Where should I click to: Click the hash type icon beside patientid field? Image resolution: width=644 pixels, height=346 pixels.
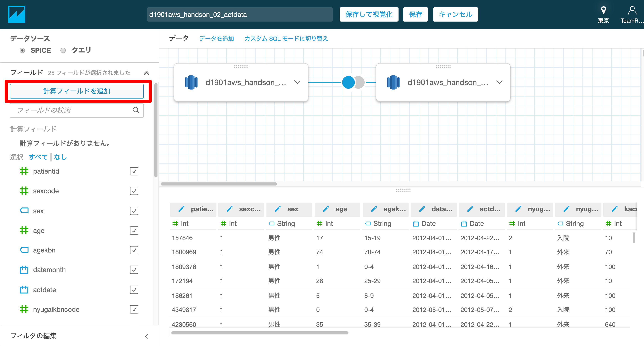[x=24, y=171]
